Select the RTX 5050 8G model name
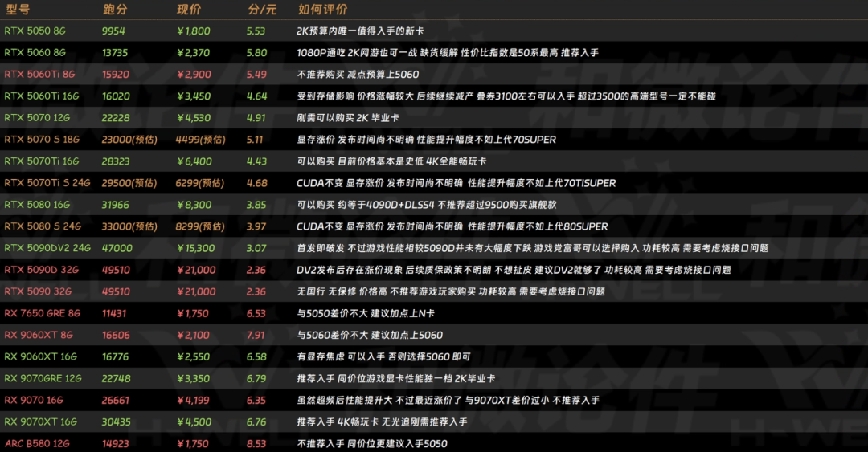The width and height of the screenshot is (868, 452). click(35, 31)
